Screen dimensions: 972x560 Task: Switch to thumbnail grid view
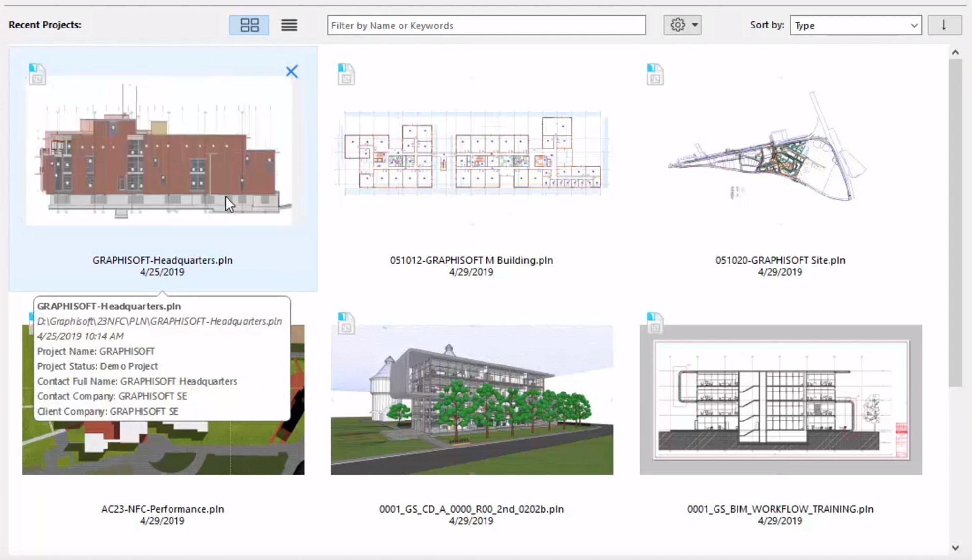click(249, 25)
